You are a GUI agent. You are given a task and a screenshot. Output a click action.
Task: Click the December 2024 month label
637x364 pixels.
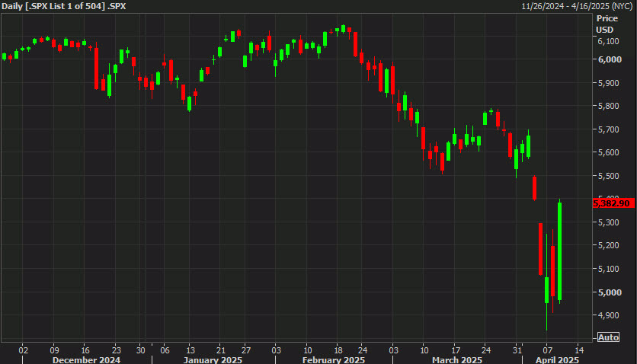86,360
